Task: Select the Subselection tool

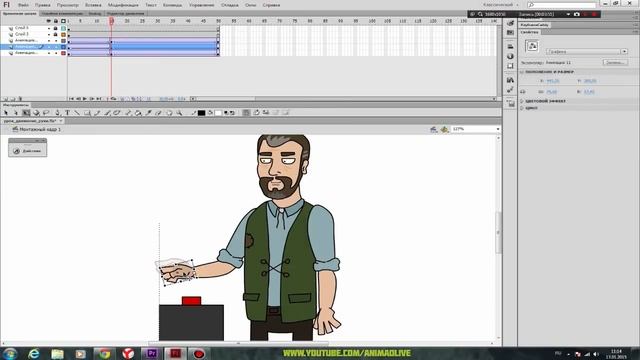Action: 16,113
